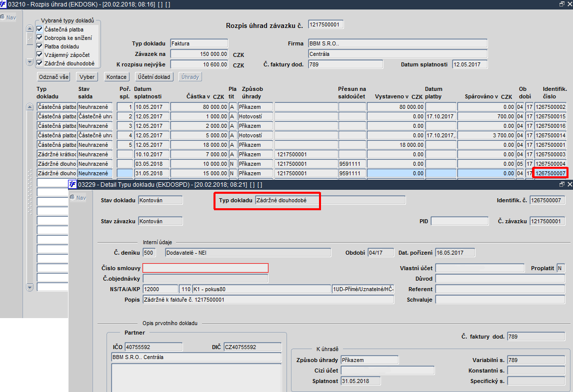Toggle the Dobropis ke snížení checkbox

click(39, 37)
